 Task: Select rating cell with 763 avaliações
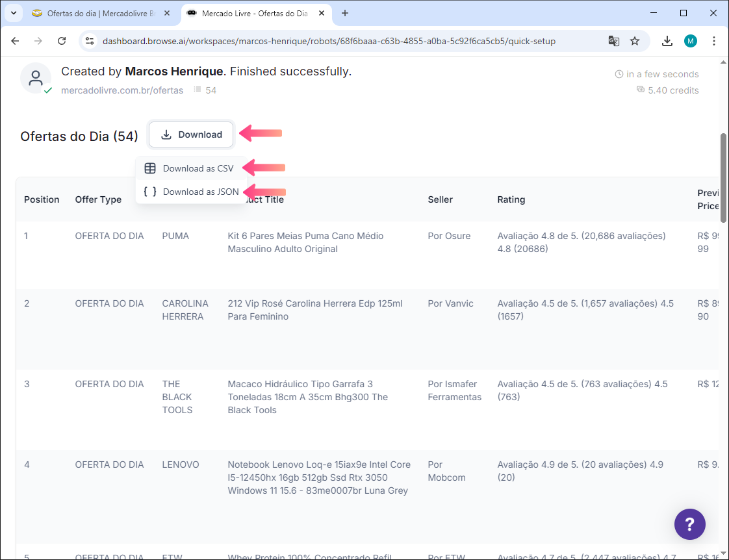(x=582, y=390)
